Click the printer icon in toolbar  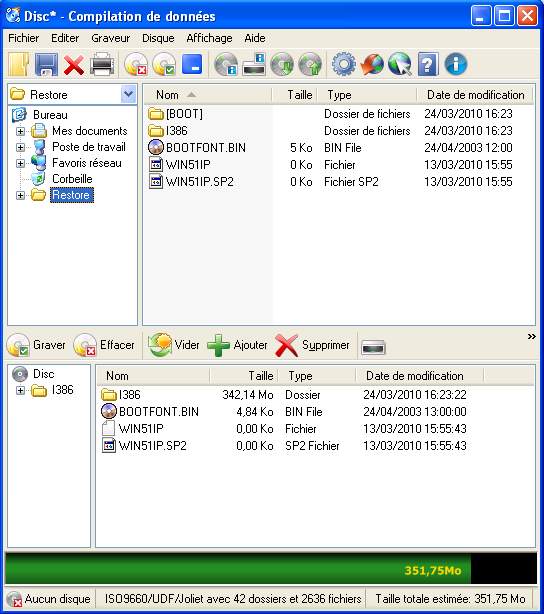pos(102,65)
